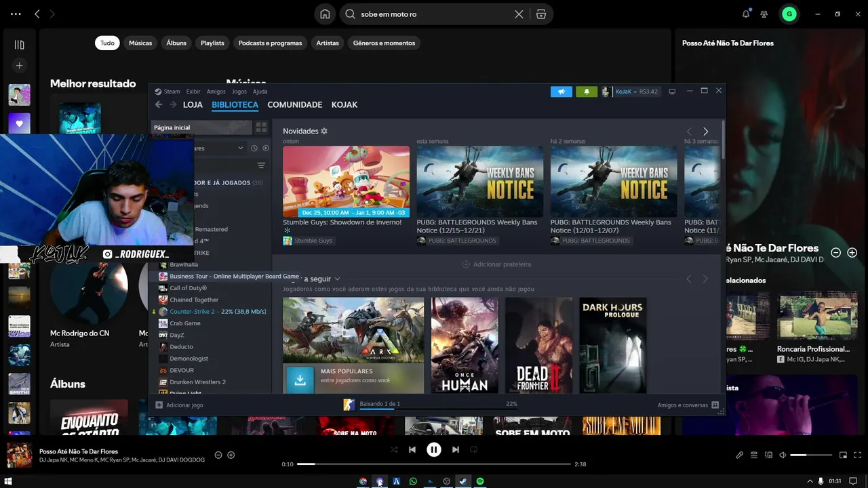868x488 pixels.
Task: Add current song to Liked Songs
Action: coord(231,455)
